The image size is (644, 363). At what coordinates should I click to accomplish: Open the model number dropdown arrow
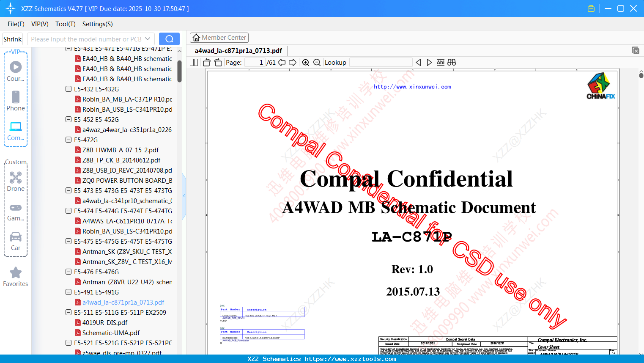(x=148, y=39)
